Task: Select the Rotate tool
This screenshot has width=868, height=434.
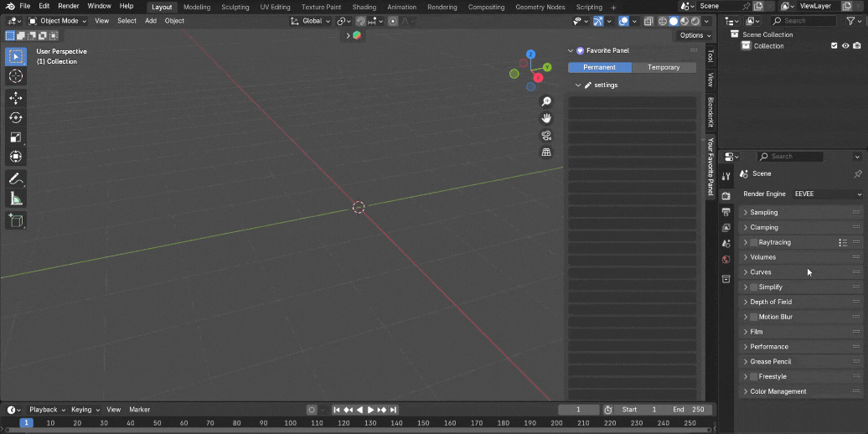Action: [x=15, y=118]
